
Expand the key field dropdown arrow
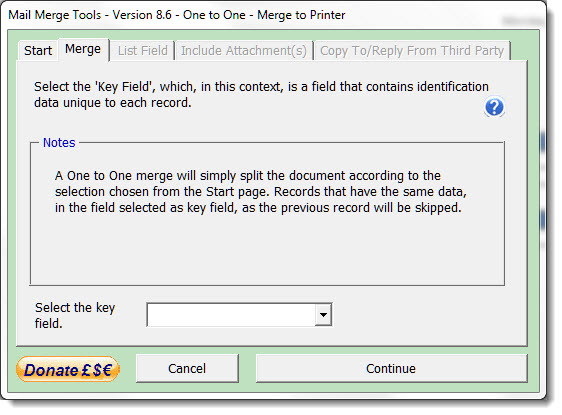[323, 315]
